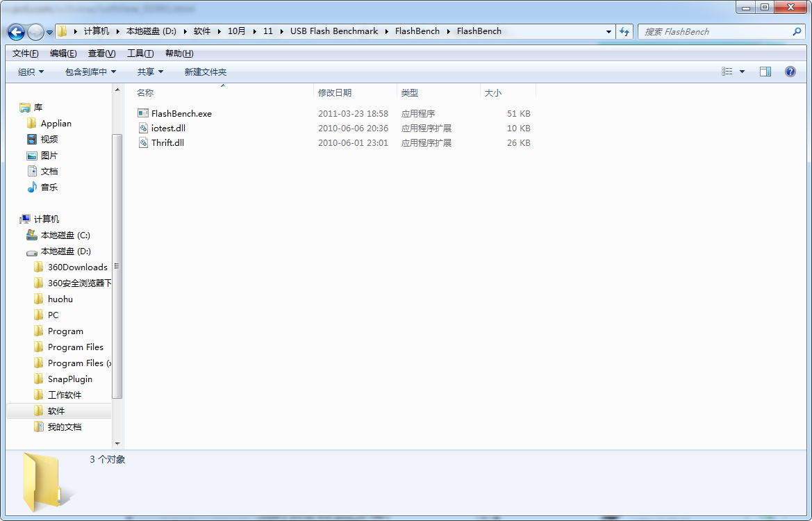
Task: Go back with the Back arrow button
Action: pos(16,32)
